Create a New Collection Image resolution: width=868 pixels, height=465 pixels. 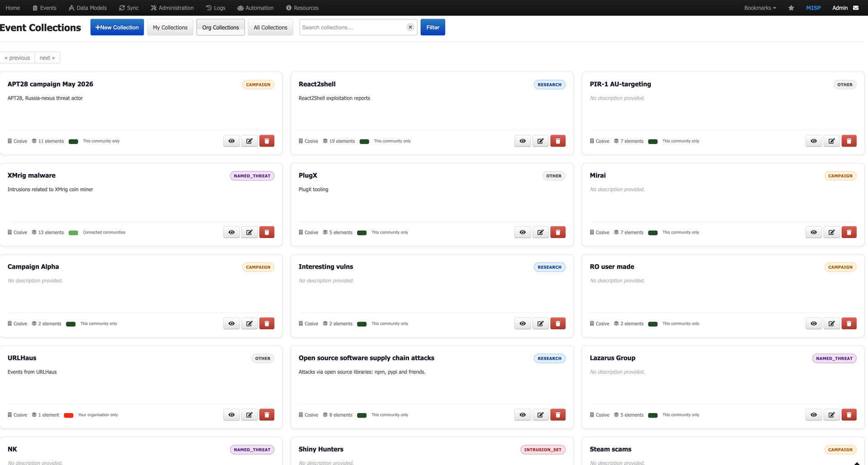tap(117, 27)
